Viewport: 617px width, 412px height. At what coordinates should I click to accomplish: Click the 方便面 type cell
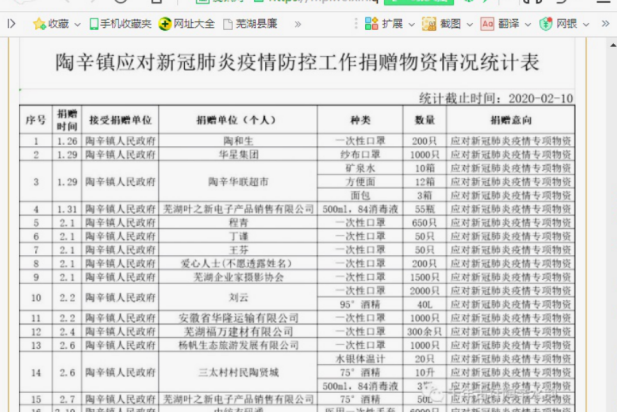(x=360, y=181)
